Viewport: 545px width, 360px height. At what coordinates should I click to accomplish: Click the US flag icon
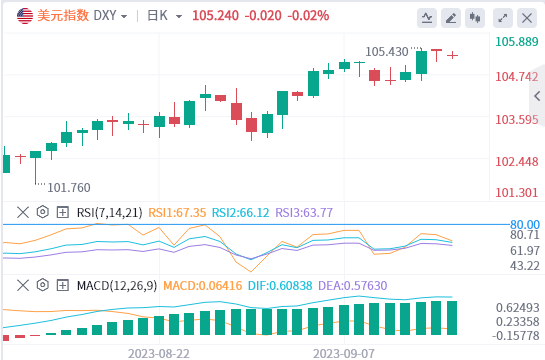click(25, 16)
